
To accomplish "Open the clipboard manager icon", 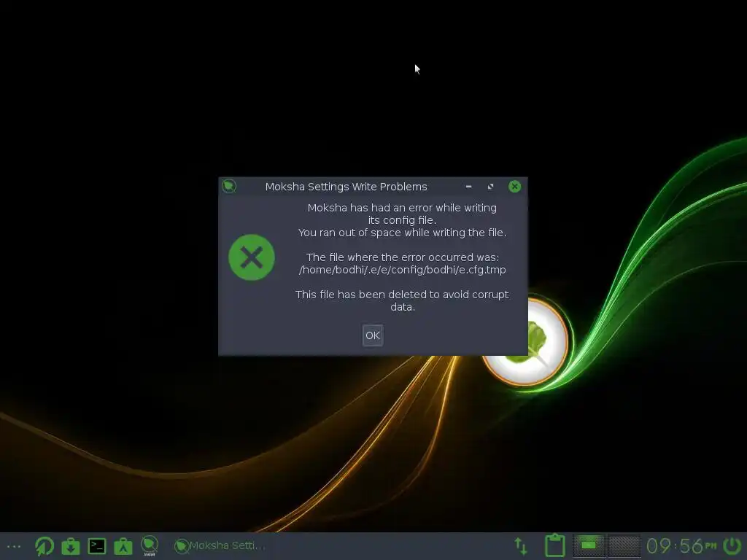I will 555,545.
